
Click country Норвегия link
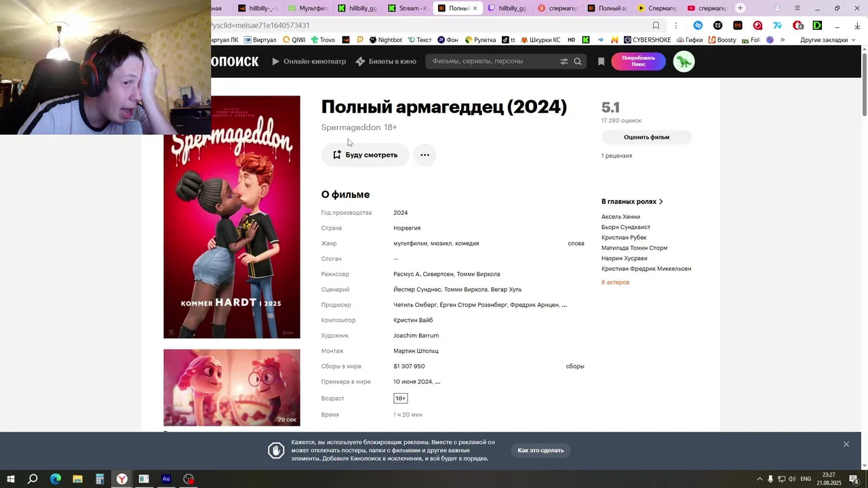[x=407, y=228]
